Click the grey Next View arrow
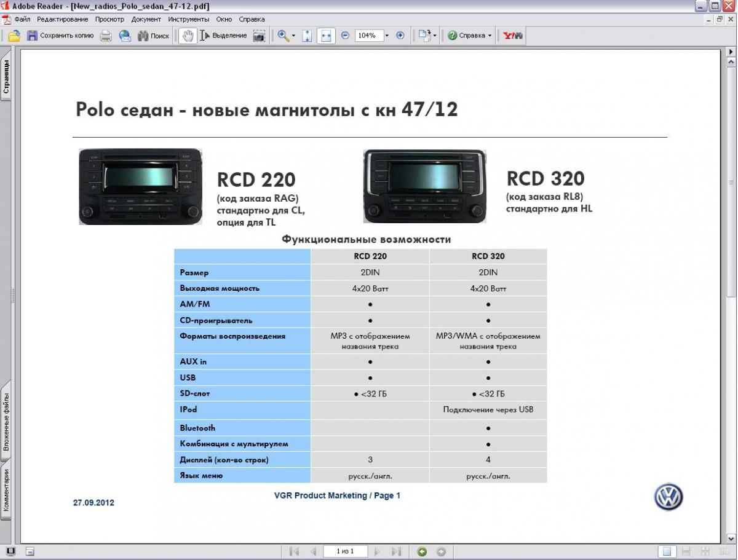 pyautogui.click(x=441, y=551)
